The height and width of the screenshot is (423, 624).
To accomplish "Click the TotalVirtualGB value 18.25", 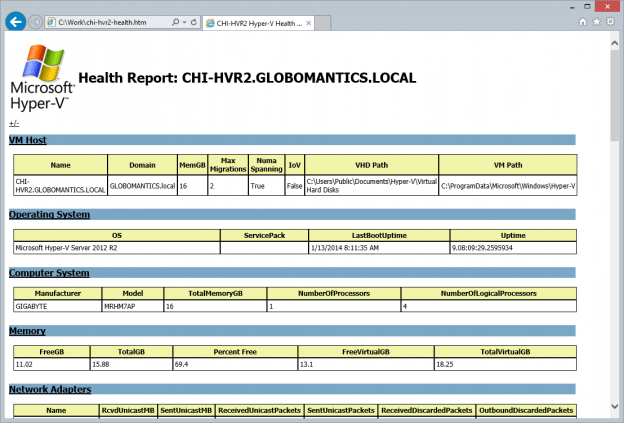I will pyautogui.click(x=445, y=364).
